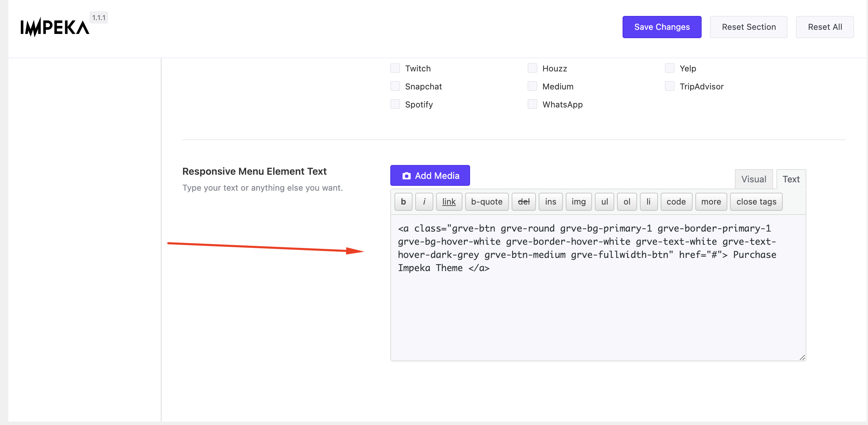
Task: Click the bold 'b' quicktag
Action: pos(403,202)
